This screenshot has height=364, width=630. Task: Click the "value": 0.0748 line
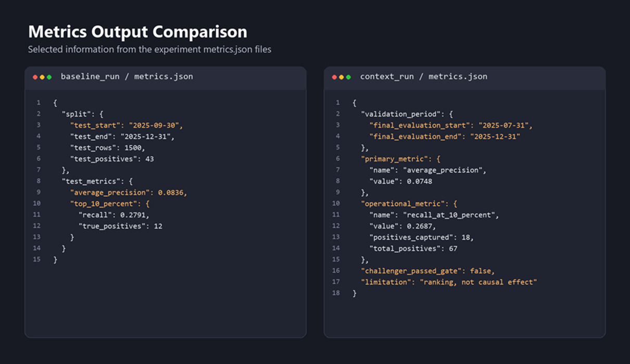pos(400,181)
